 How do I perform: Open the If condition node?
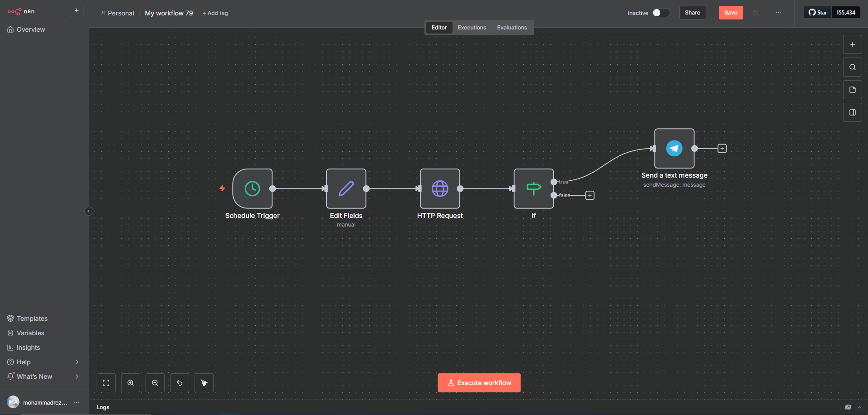533,188
